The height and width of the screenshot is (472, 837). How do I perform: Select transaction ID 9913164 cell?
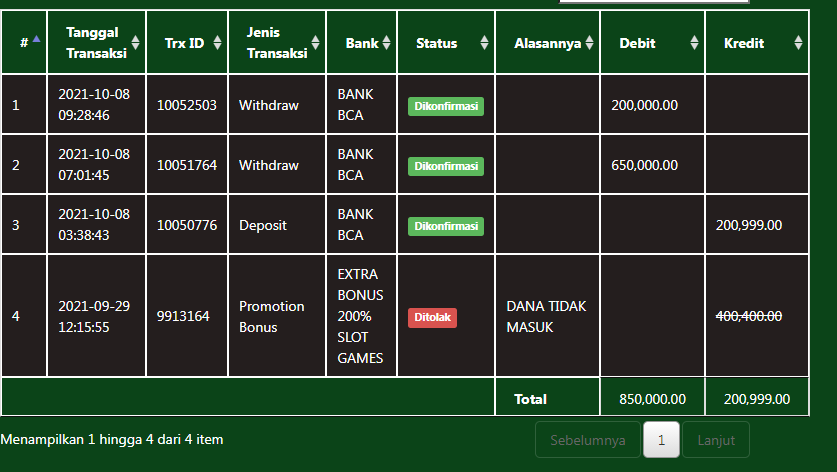tap(183, 317)
